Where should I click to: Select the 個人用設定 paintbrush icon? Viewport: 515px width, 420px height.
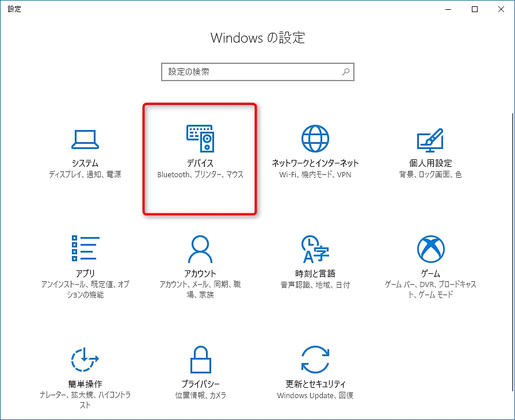pos(430,139)
